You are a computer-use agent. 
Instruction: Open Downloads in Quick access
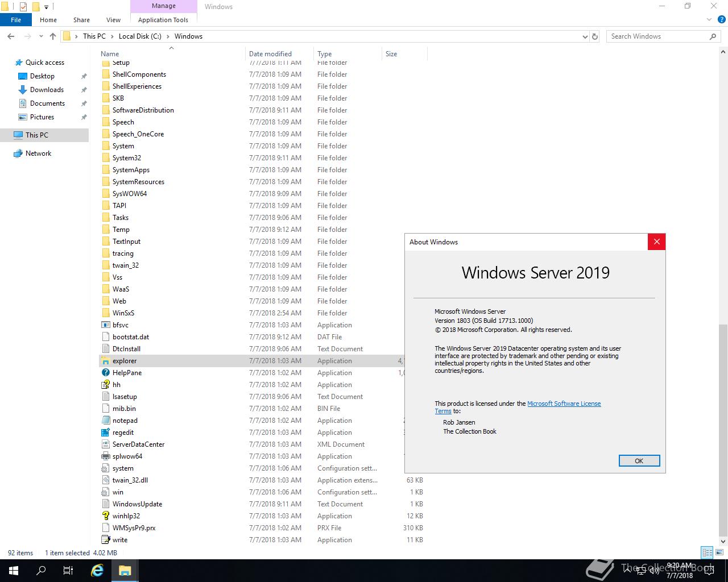click(47, 90)
